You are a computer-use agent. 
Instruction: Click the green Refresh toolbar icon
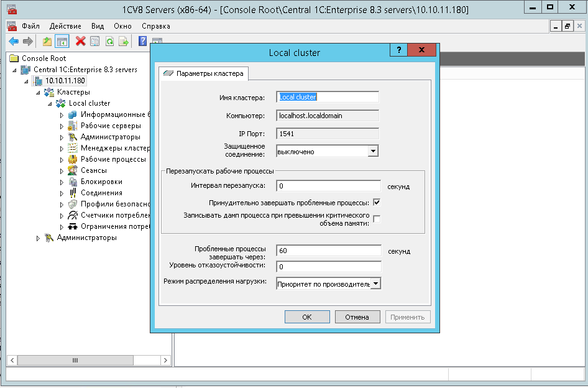[x=109, y=41]
